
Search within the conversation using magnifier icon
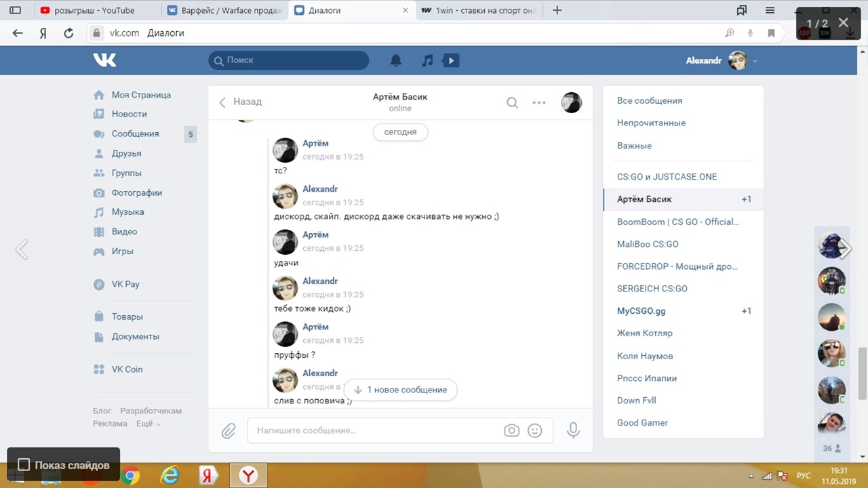pyautogui.click(x=512, y=102)
